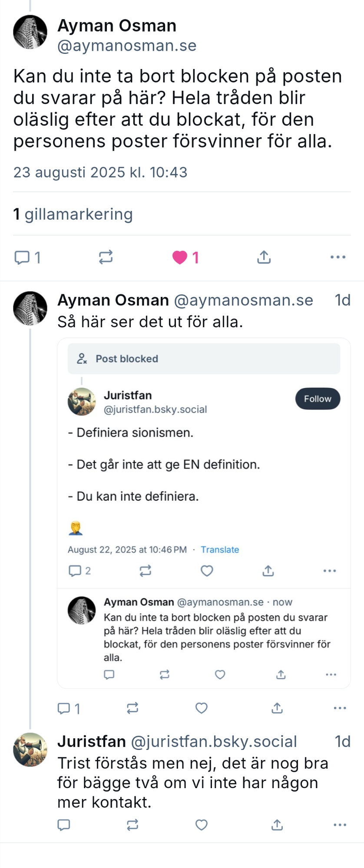The image size is (364, 868).
Task: Open options menu on screenshot reply
Action: [340, 708]
